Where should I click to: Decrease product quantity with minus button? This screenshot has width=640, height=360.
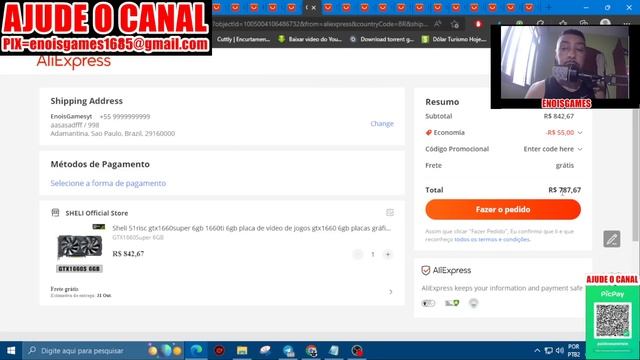[358, 254]
